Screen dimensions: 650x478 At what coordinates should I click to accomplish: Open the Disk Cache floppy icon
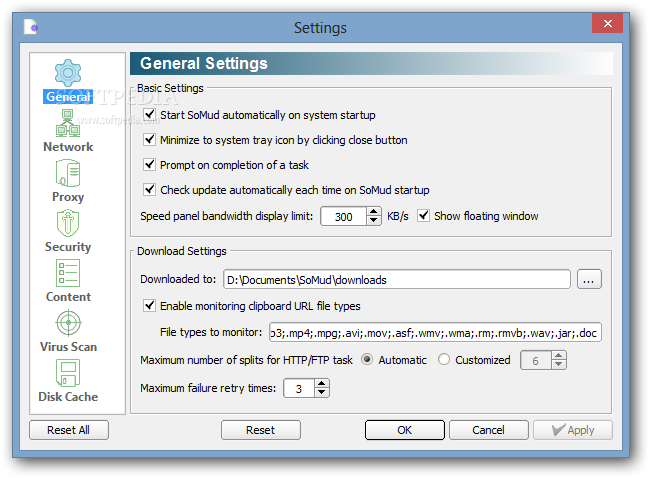click(68, 373)
